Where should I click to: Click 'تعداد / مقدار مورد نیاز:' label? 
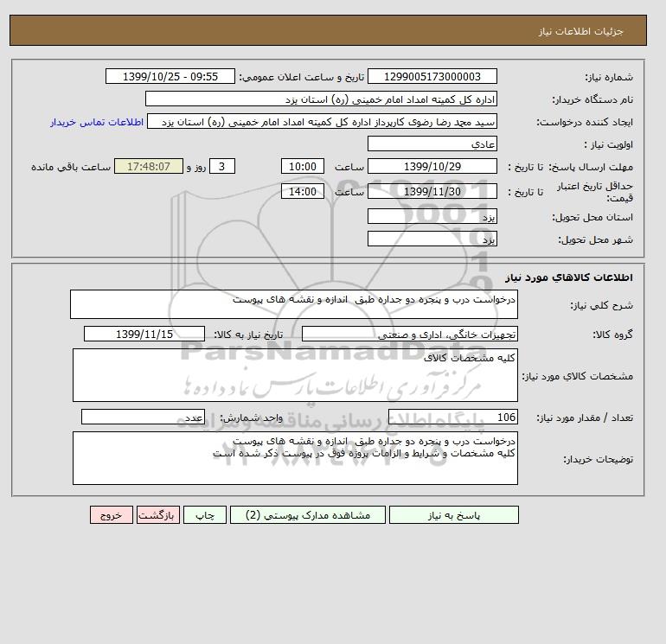click(x=585, y=418)
